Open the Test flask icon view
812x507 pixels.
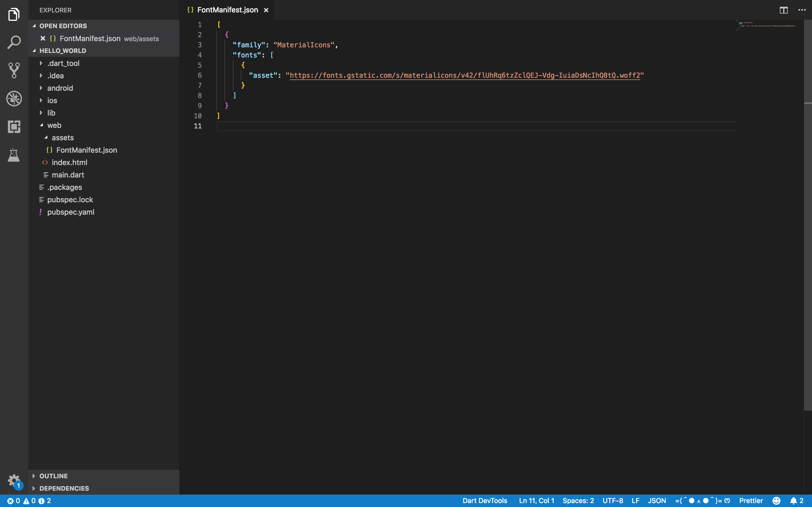click(x=14, y=155)
